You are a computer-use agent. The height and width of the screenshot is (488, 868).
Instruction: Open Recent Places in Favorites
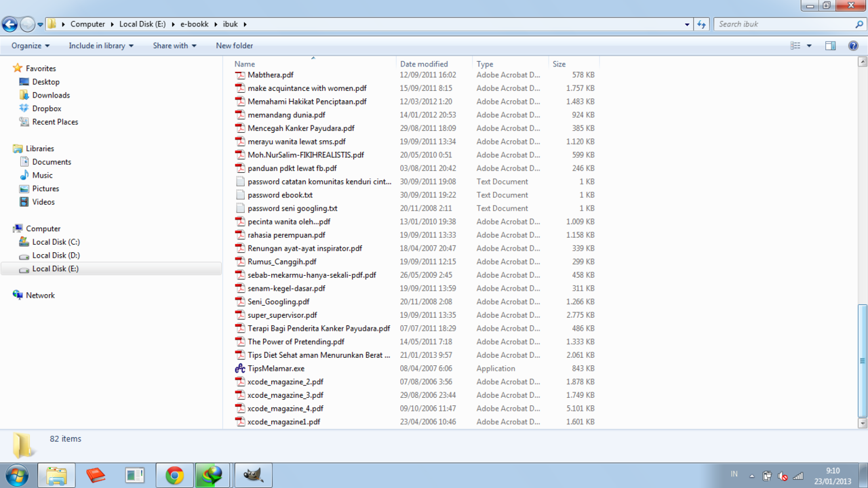tap(55, 122)
